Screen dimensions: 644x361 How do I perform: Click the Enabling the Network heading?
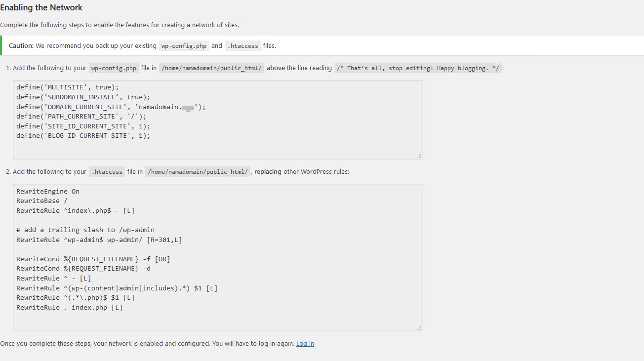[41, 8]
